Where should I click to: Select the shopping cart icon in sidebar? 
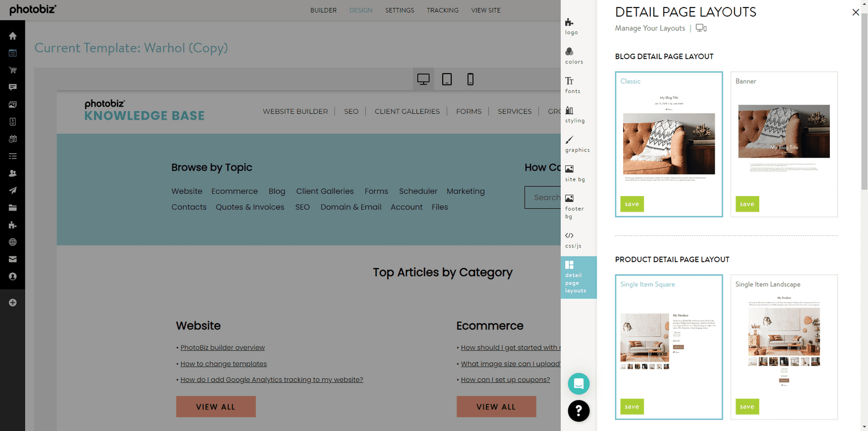point(12,70)
